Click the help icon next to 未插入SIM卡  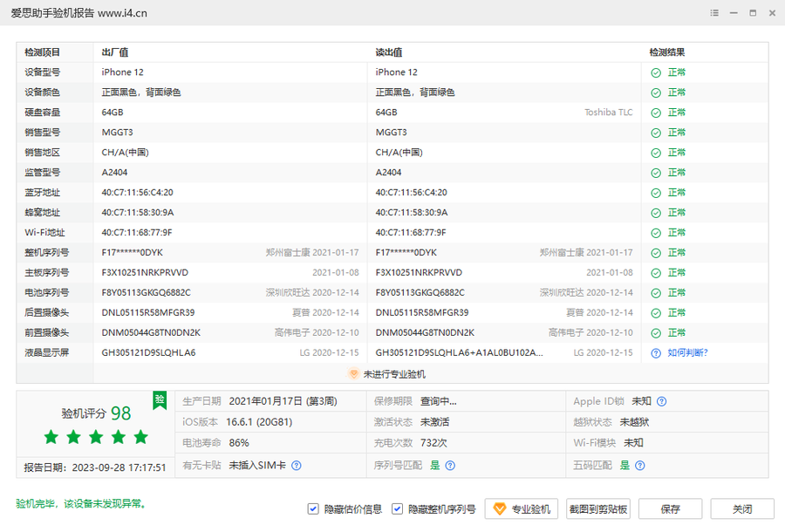pyautogui.click(x=297, y=466)
